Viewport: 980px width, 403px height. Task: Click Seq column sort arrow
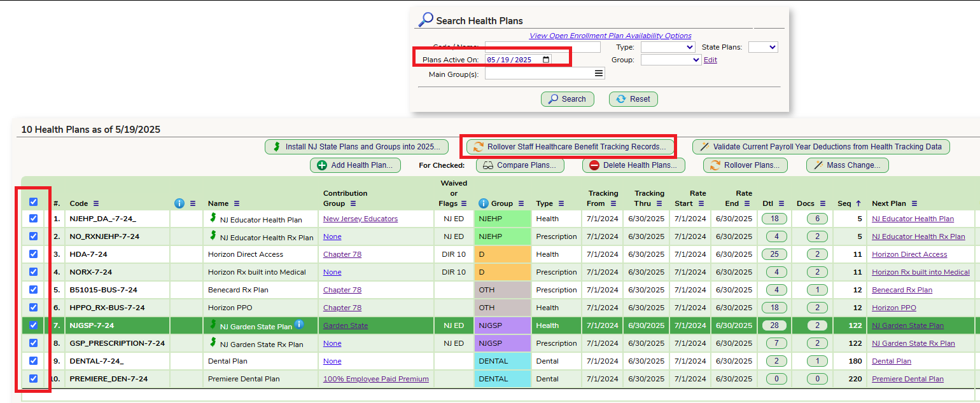[x=858, y=203]
